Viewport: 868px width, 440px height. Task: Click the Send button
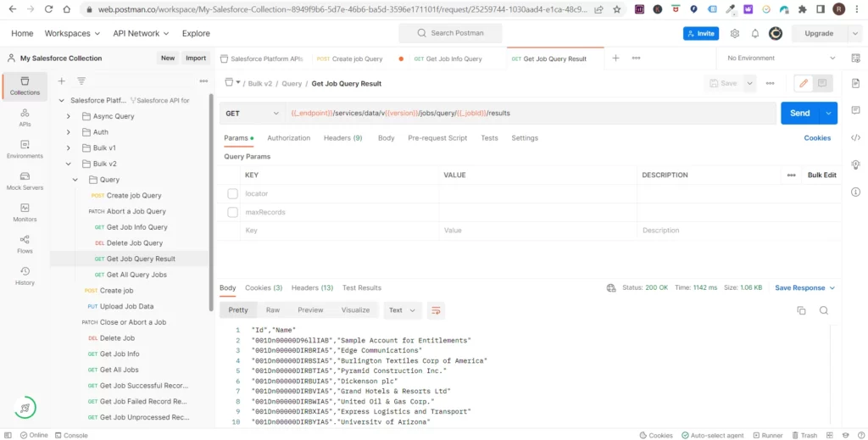800,113
